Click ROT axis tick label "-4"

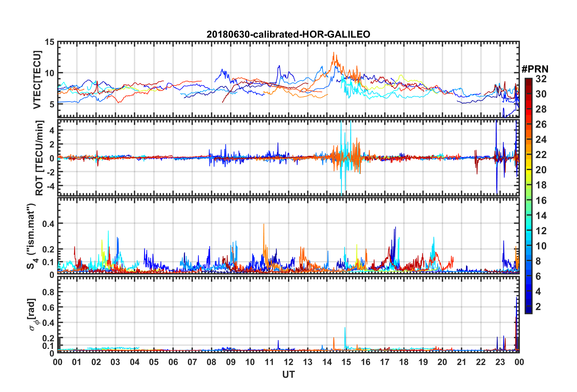tap(50, 185)
